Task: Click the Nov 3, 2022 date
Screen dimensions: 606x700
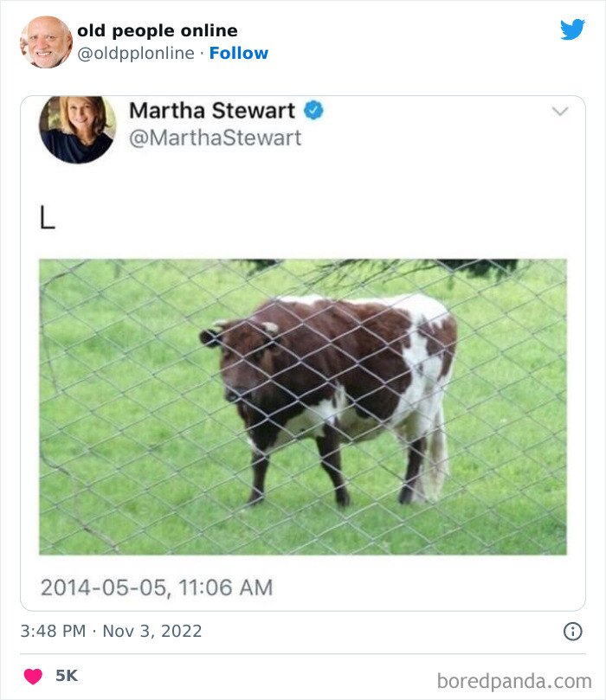Action: pyautogui.click(x=152, y=631)
